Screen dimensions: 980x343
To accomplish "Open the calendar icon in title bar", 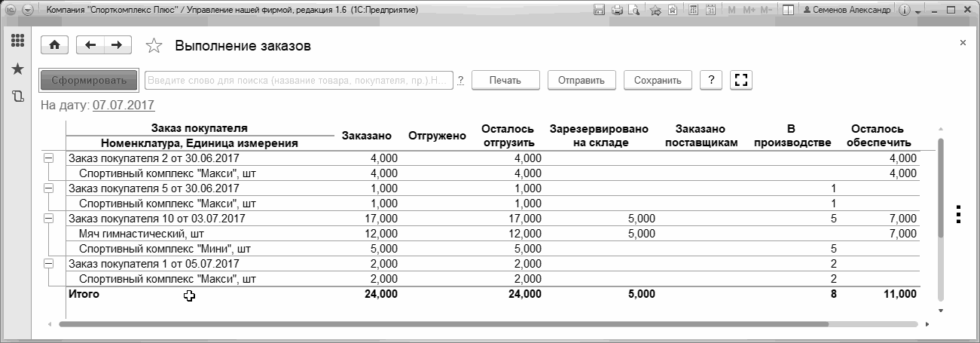I will (709, 11).
